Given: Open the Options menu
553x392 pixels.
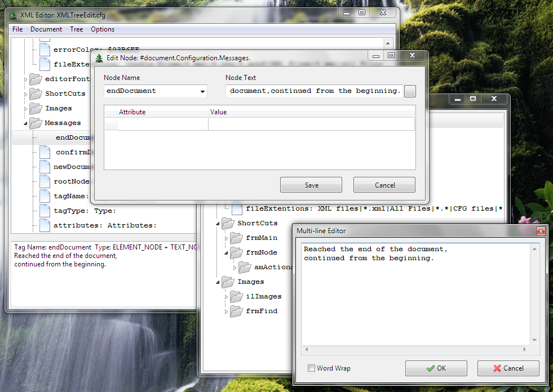Looking at the screenshot, I should tap(103, 29).
